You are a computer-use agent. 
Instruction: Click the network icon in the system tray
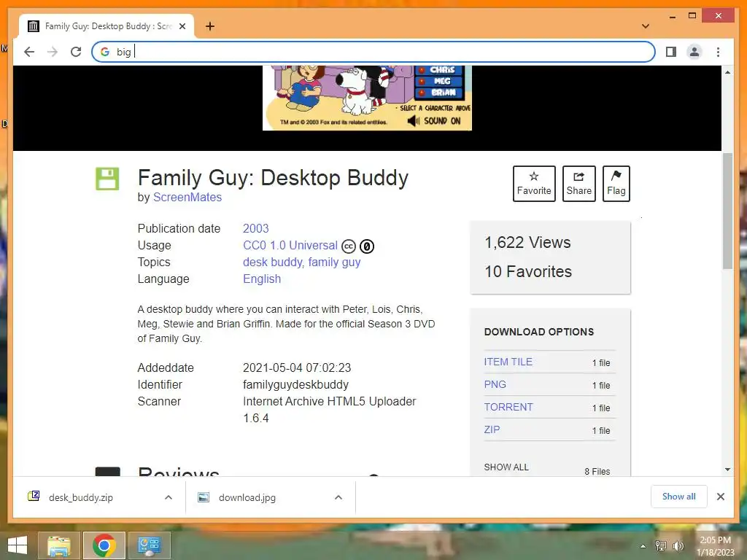tap(661, 546)
